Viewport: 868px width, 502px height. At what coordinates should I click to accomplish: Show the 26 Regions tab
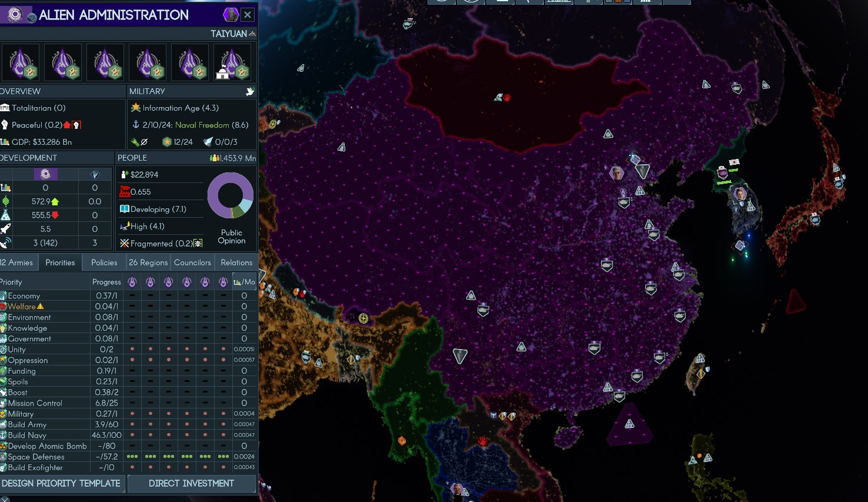pos(148,262)
